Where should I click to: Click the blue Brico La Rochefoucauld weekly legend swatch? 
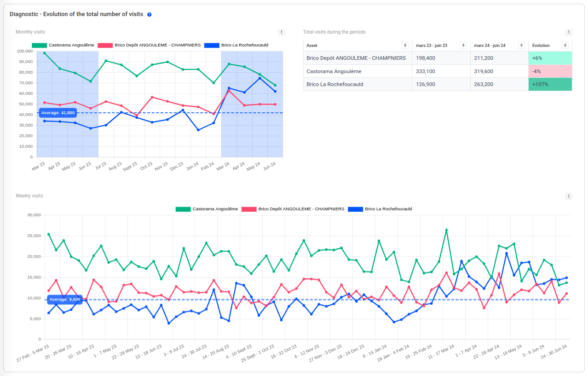[x=356, y=209]
